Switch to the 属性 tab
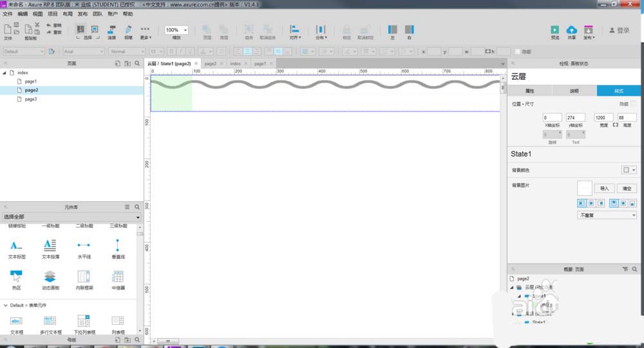The height and width of the screenshot is (348, 644). (530, 91)
